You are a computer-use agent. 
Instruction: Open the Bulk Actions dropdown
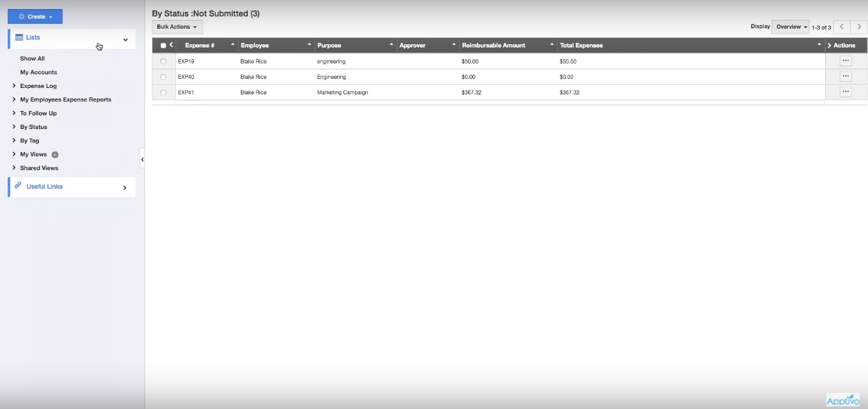click(176, 26)
